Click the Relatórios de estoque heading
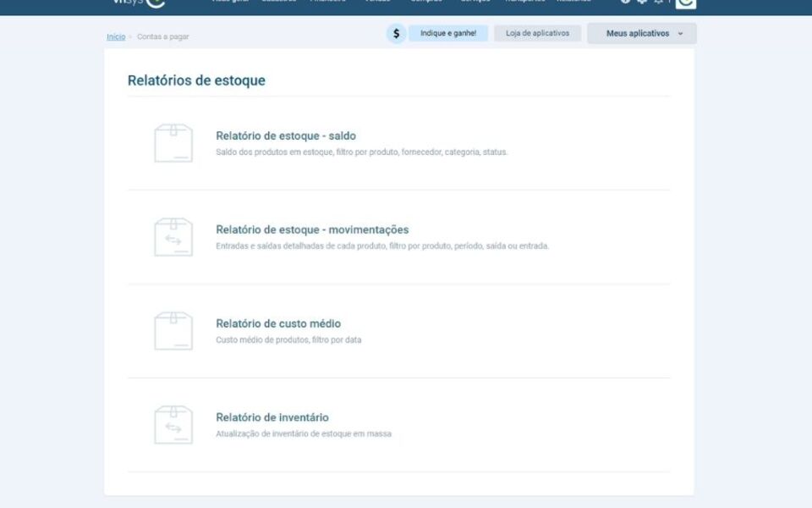The width and height of the screenshot is (812, 508). tap(196, 80)
